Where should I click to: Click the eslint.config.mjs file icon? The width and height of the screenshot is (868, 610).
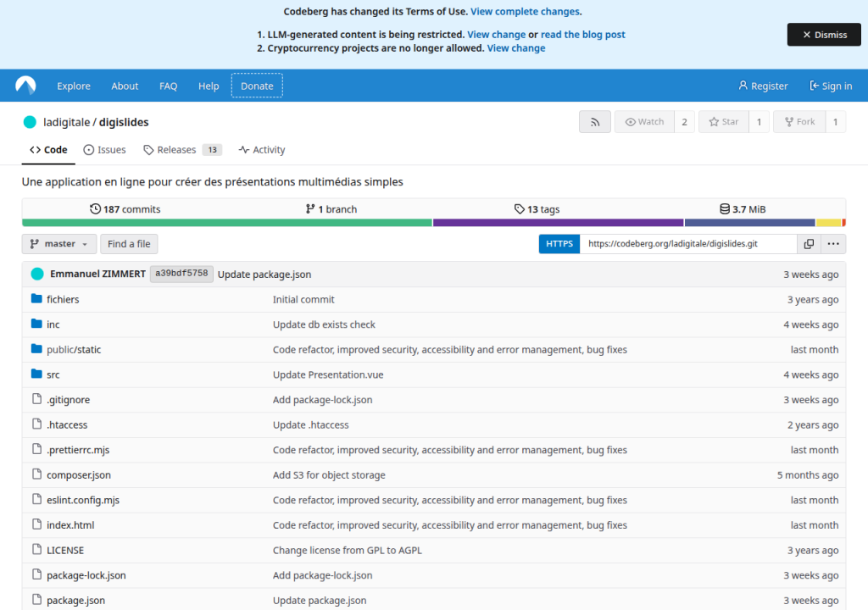[x=36, y=499]
